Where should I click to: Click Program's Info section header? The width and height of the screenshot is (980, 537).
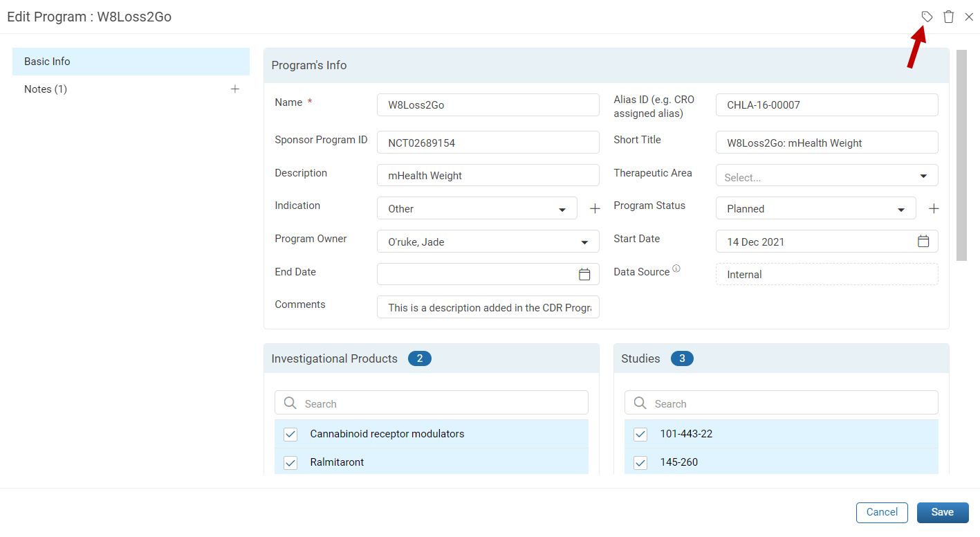pos(606,66)
